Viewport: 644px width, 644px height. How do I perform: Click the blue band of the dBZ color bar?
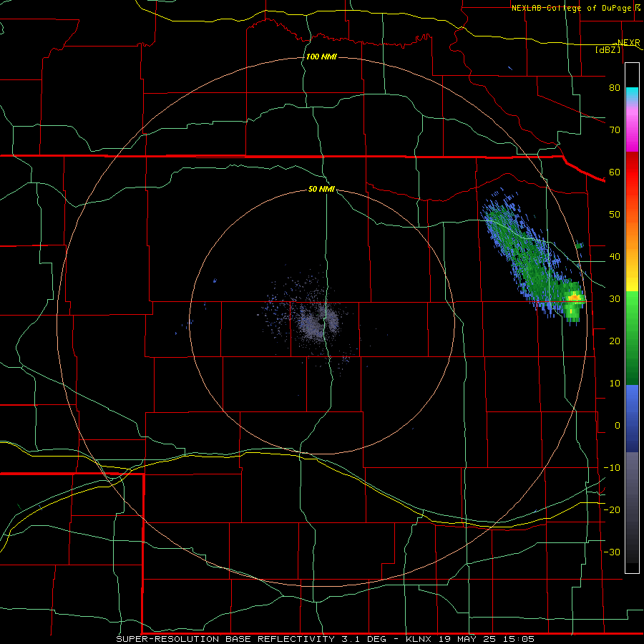[x=632, y=419]
